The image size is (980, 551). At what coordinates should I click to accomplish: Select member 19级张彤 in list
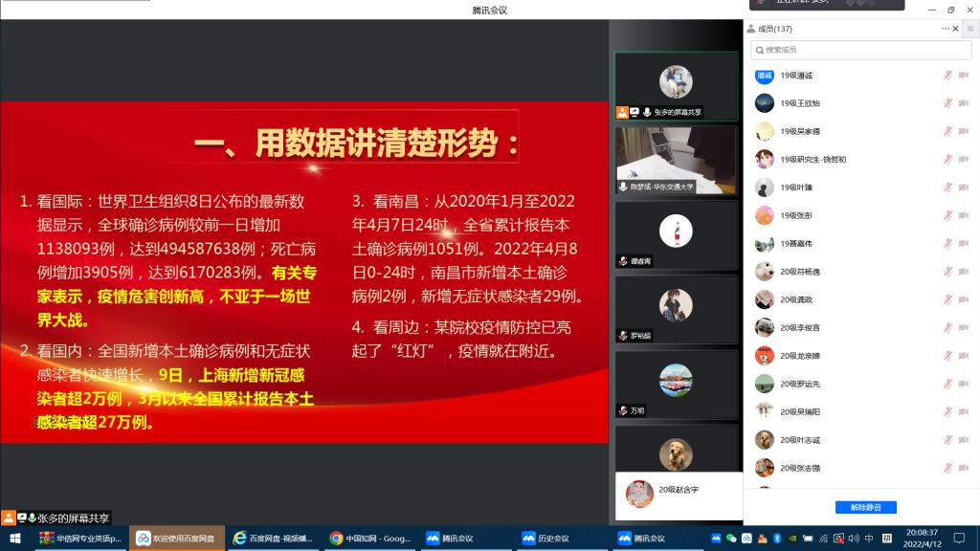(x=860, y=215)
